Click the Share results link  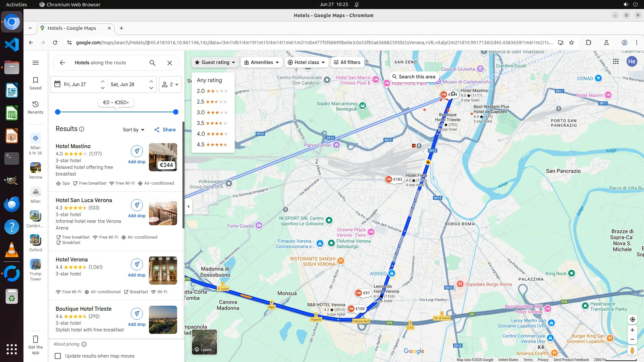pyautogui.click(x=165, y=130)
